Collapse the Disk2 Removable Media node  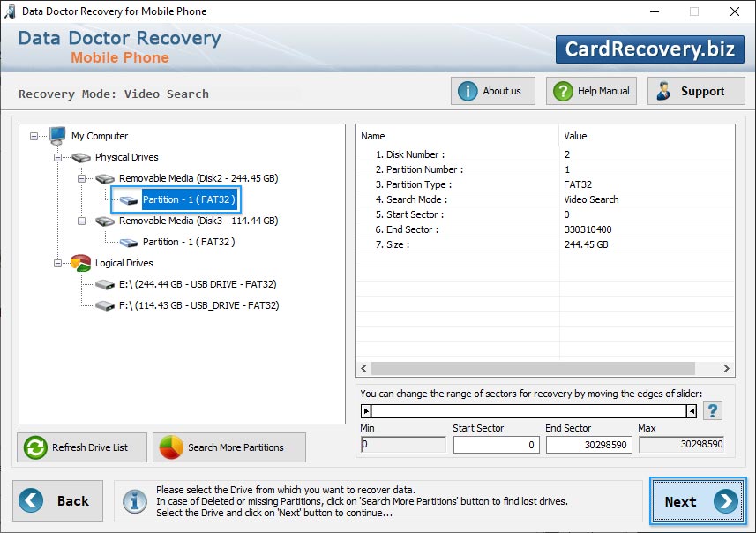pyautogui.click(x=81, y=179)
